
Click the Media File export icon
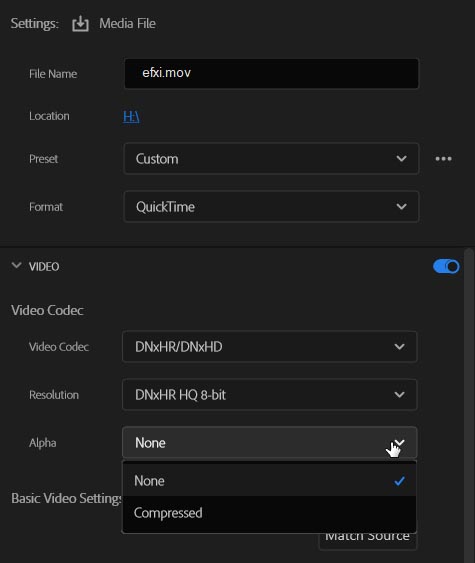[80, 24]
